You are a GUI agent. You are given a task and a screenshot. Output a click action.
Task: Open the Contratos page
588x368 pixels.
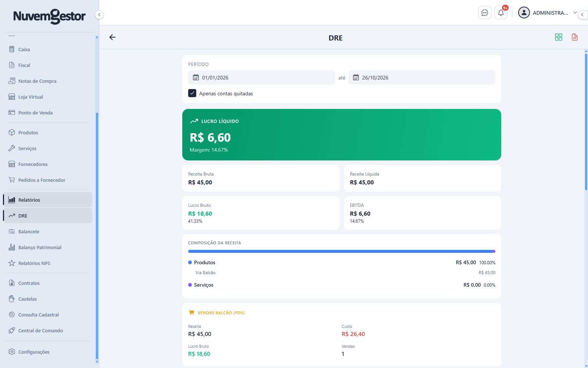tap(47, 283)
